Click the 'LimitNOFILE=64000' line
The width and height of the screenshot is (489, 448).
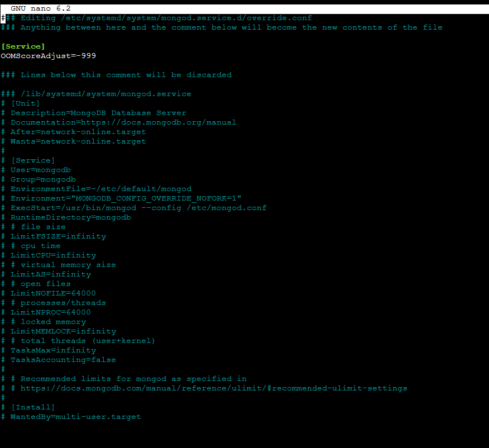click(49, 293)
